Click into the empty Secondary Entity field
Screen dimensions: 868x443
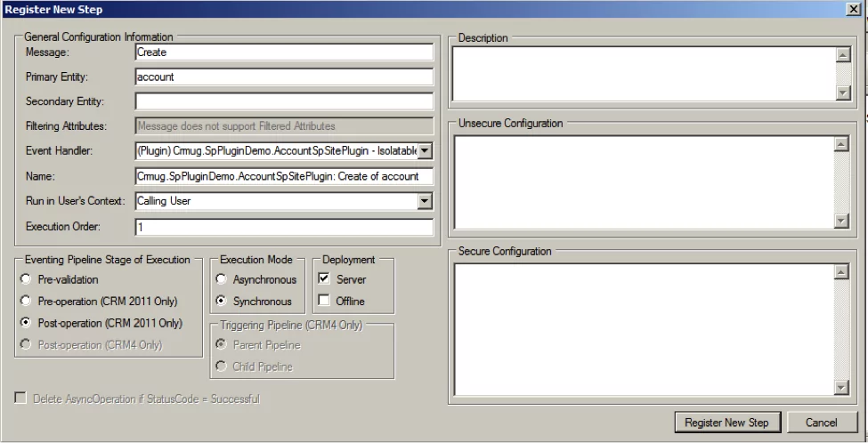pos(284,101)
